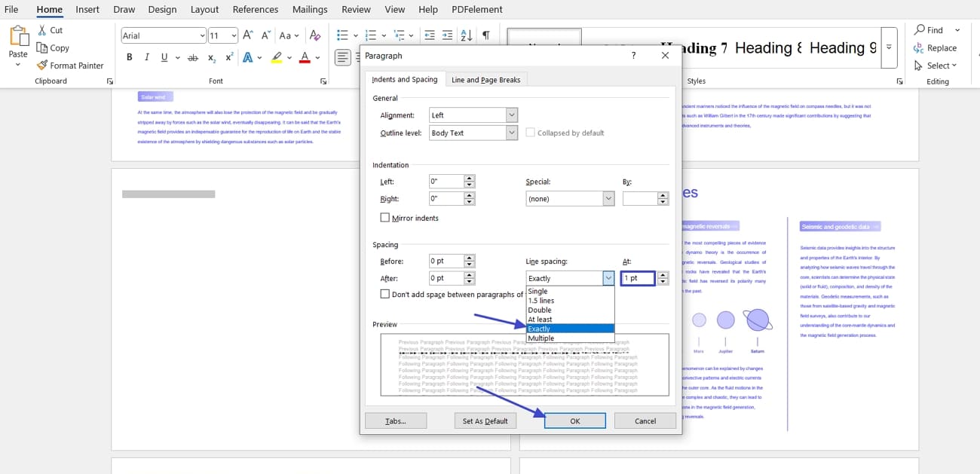The image size is (980, 474).
Task: Click the Decrease Indent icon
Action: pos(430,35)
